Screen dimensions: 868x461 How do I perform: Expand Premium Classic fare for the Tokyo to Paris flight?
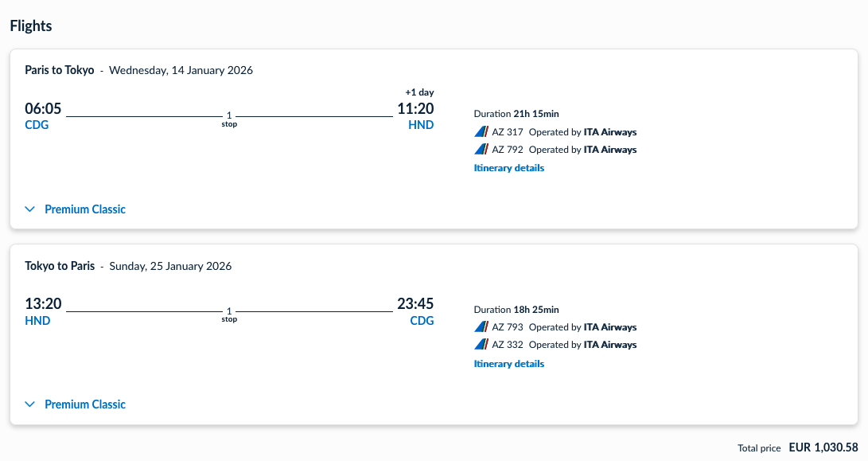click(85, 404)
